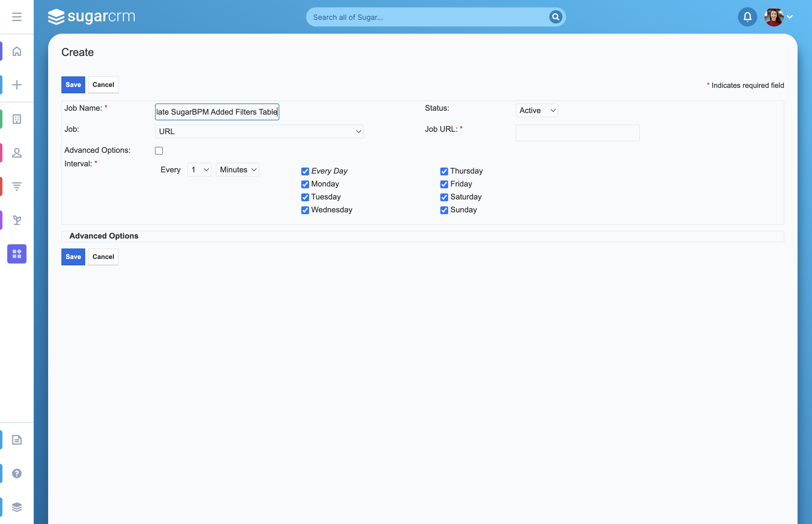The height and width of the screenshot is (524, 812).
Task: Open the Leads sprout icon
Action: [x=17, y=220]
